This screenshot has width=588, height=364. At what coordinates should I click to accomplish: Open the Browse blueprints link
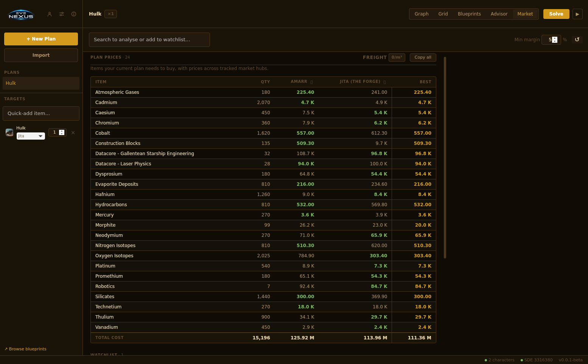[x=25, y=349]
